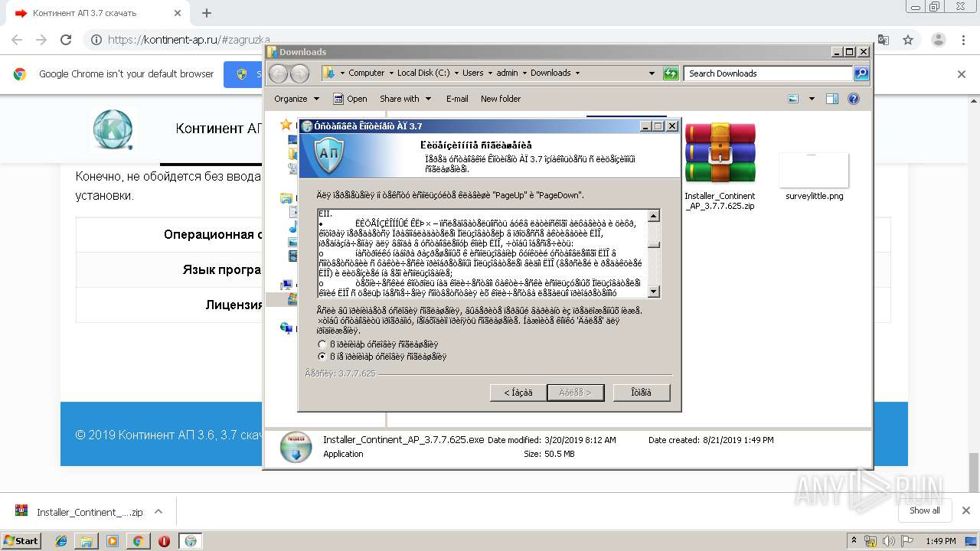
Task: Click E-mail in the Explorer toolbar
Action: point(457,99)
